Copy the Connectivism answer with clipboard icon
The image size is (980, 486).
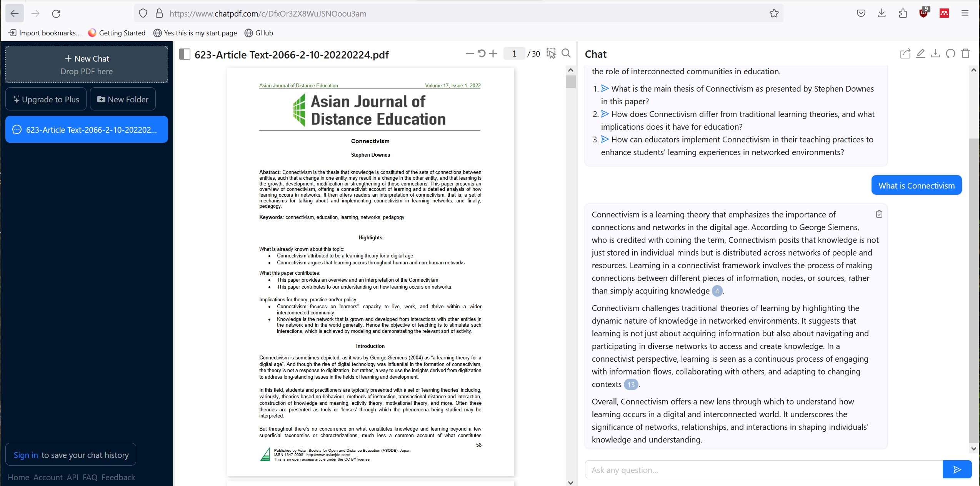click(x=879, y=214)
